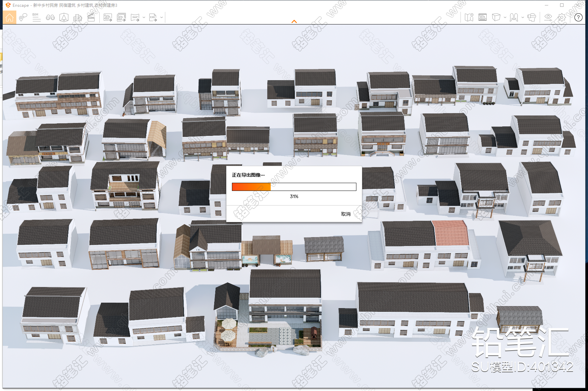Click the box projection mode icon
Image resolution: width=588 pixels, height=391 pixels.
tap(496, 17)
